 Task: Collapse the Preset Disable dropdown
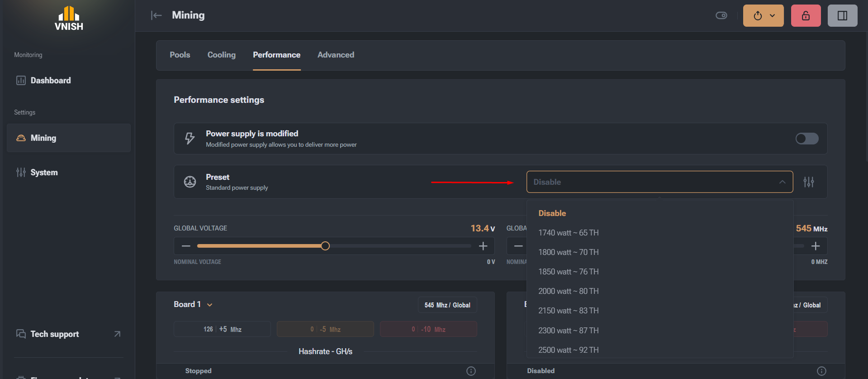point(659,182)
